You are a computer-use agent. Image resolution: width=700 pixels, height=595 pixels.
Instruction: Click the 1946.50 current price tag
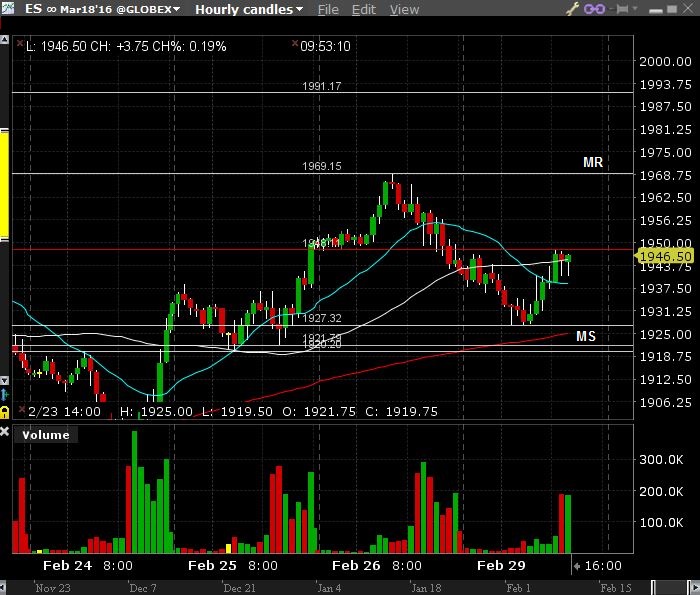coord(666,257)
